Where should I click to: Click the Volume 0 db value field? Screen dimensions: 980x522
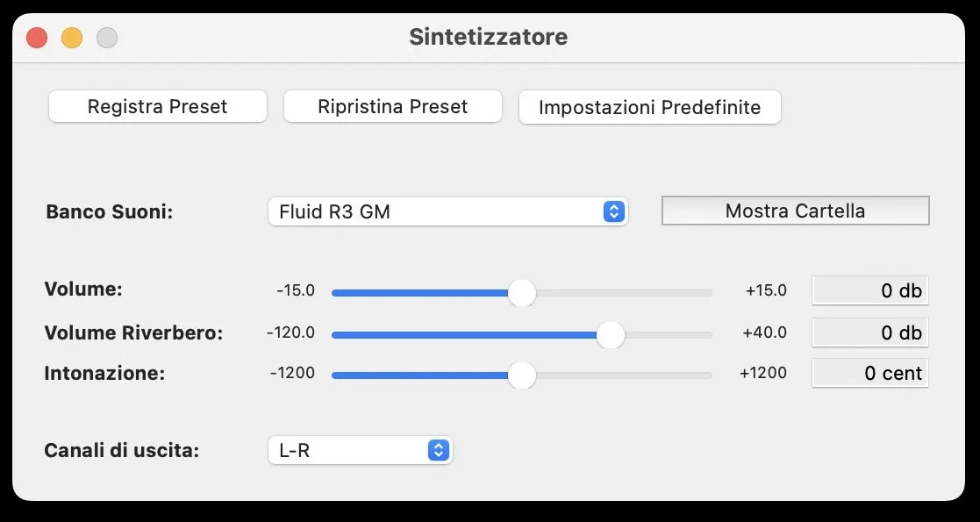869,290
